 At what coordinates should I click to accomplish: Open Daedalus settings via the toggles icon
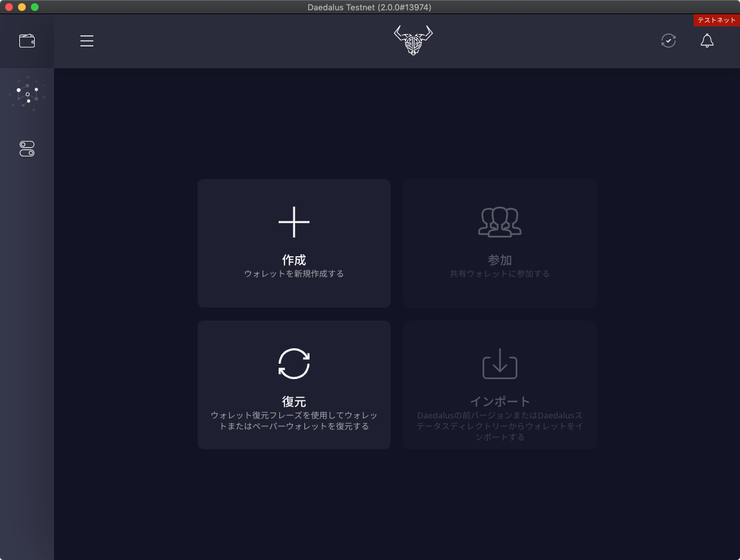26,148
